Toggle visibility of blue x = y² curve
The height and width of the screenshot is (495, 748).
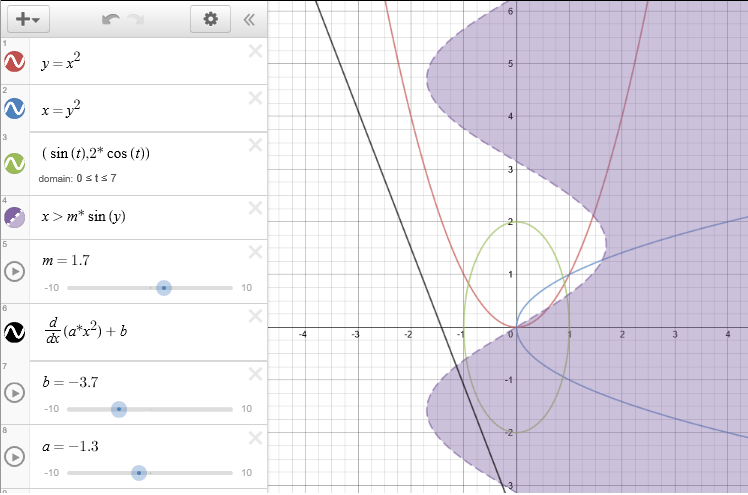click(15, 108)
